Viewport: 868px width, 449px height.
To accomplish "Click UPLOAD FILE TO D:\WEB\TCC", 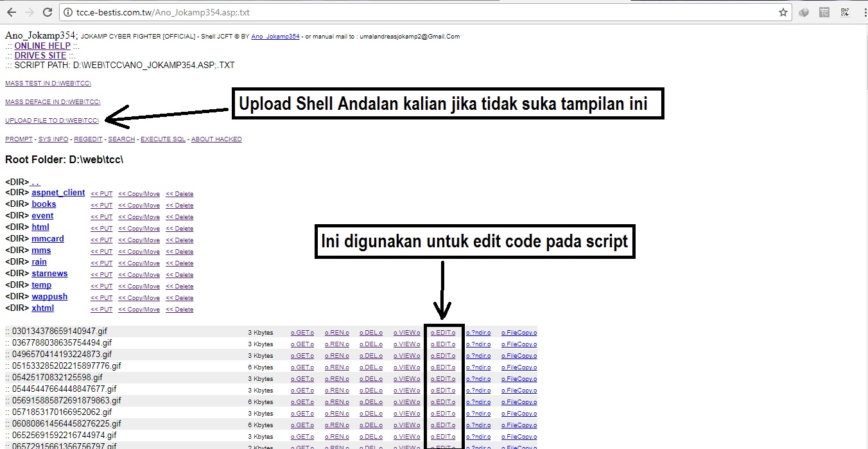I will click(x=51, y=120).
